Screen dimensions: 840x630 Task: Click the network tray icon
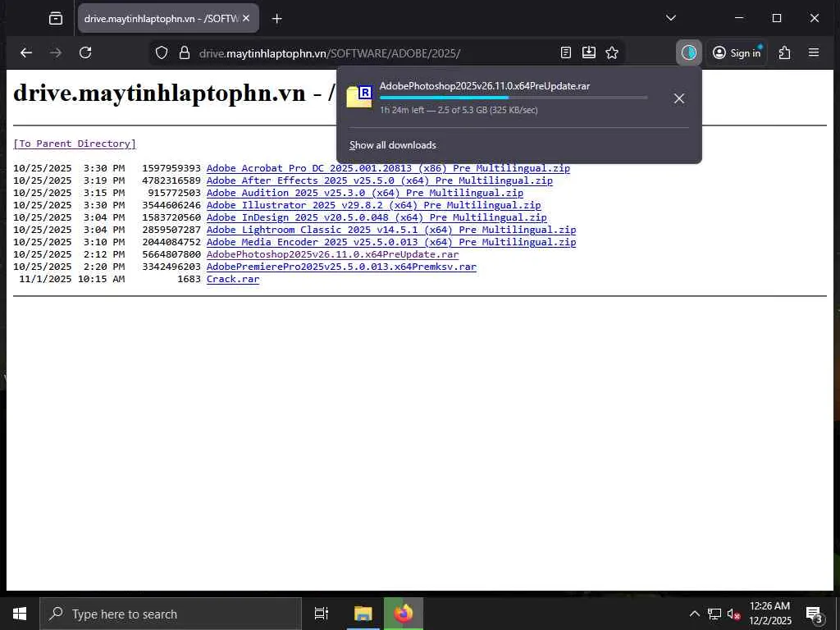tap(714, 614)
